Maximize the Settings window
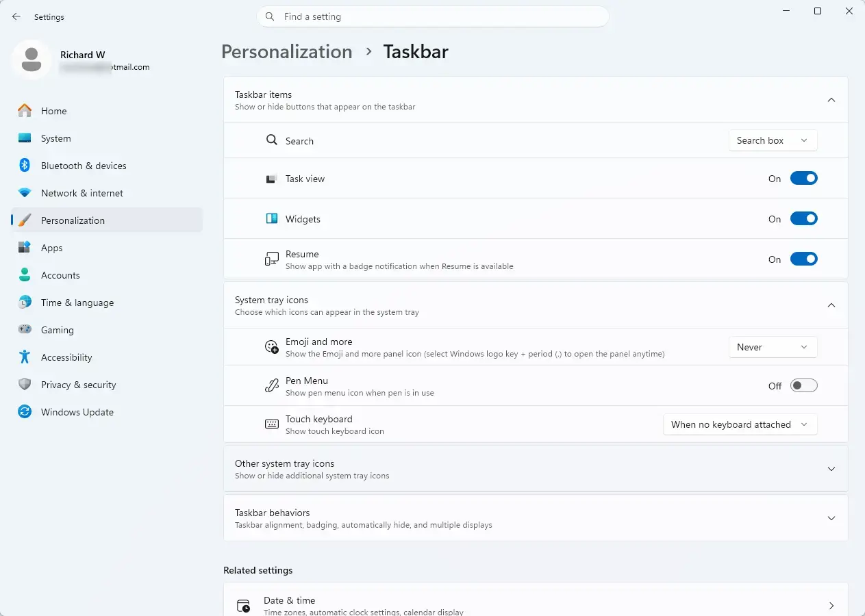Screen dimensions: 865x616 [817, 11]
